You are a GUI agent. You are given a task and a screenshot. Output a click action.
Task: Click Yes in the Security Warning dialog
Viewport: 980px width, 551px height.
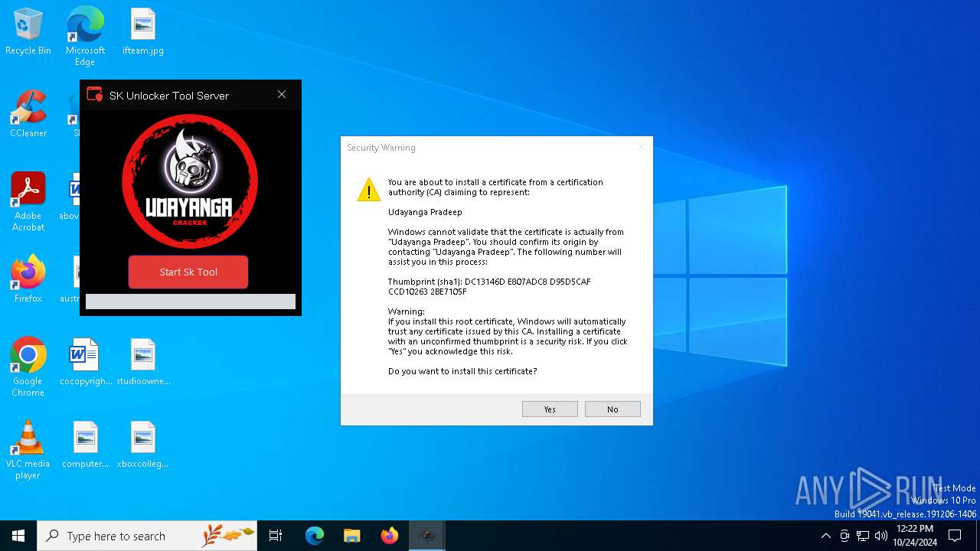(x=550, y=409)
